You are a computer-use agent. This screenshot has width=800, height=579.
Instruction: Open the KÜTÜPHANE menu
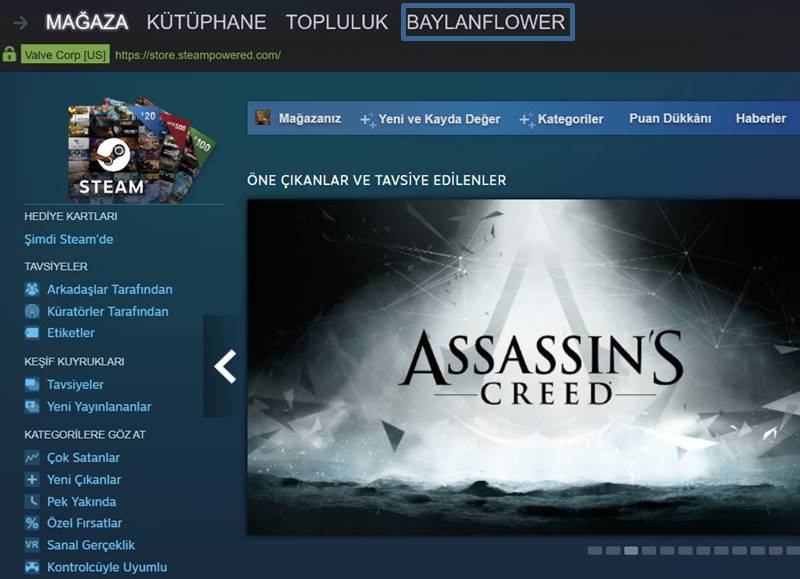pos(206,22)
